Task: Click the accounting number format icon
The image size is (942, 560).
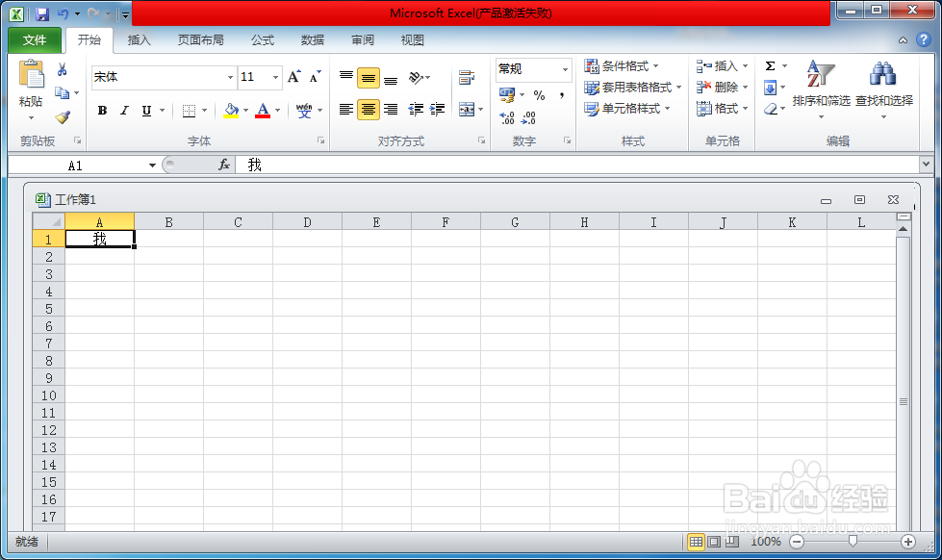Action: [x=507, y=95]
